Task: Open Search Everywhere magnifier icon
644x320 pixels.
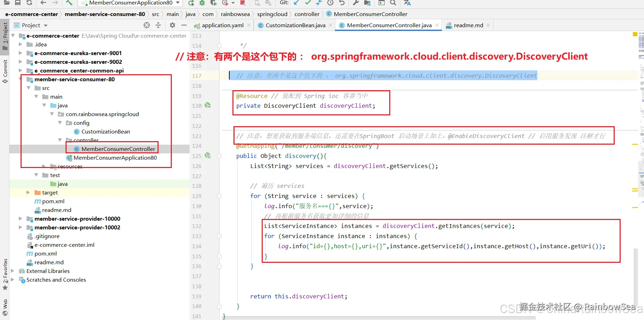Action: pyautogui.click(x=393, y=3)
